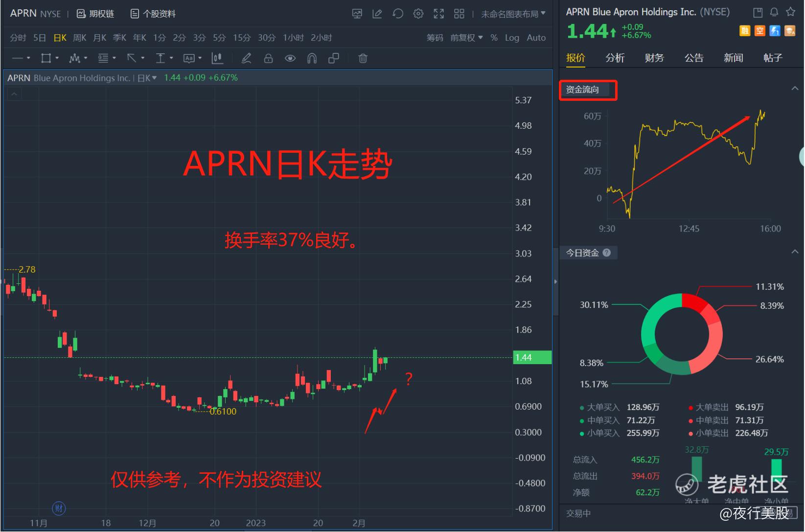The image size is (805, 532).
Task: Toggle the 筹码 chip distribution
Action: [435, 38]
